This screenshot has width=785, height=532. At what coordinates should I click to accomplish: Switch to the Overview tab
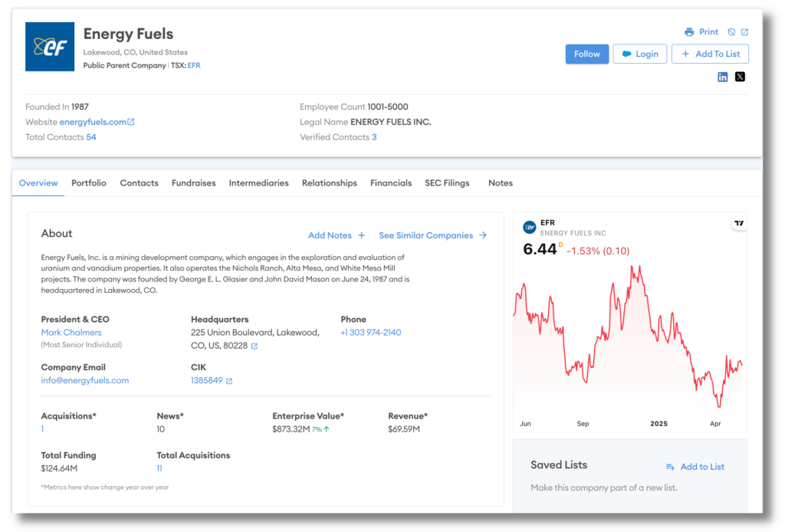(38, 183)
